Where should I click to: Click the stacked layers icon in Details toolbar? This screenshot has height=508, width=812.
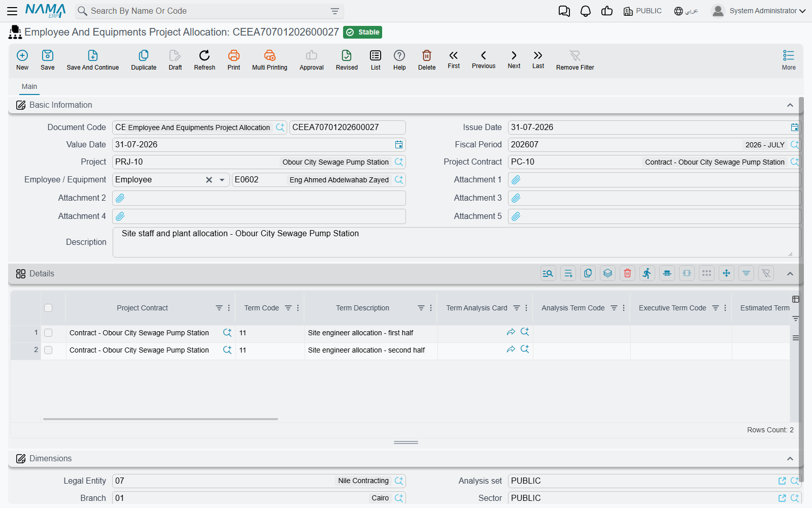(x=607, y=273)
